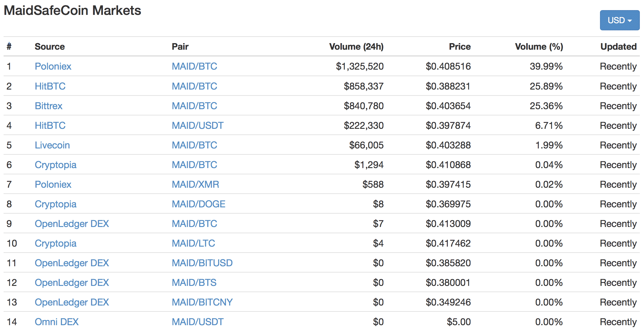The image size is (644, 332).
Task: Open MAID/BTC pair in OpenLedger row 9
Action: pyautogui.click(x=194, y=223)
